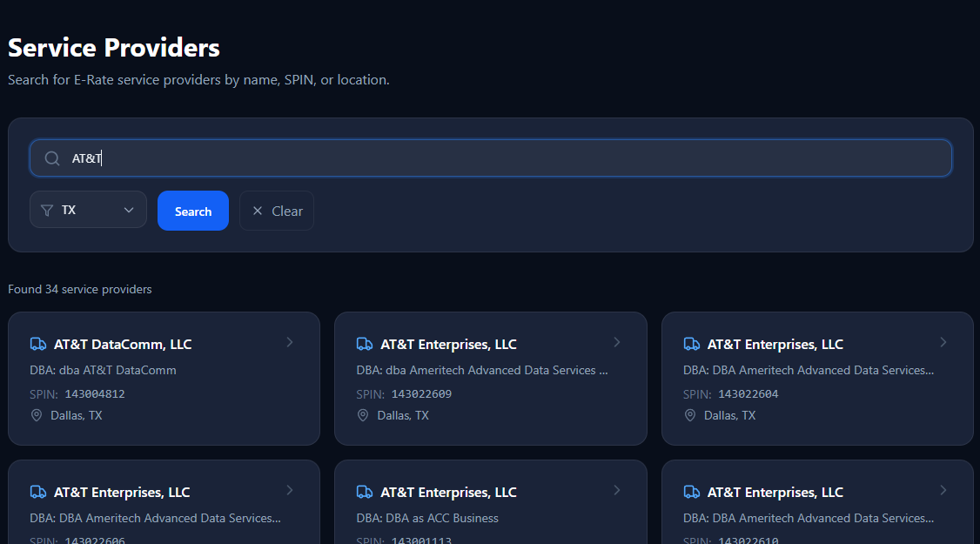The image size is (980, 544).
Task: Click the location pin on SPIN 143022609 card
Action: coord(363,415)
